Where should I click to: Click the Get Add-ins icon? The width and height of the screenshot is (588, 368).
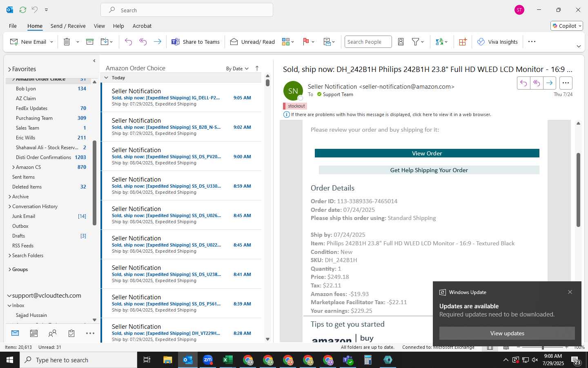pos(463,42)
